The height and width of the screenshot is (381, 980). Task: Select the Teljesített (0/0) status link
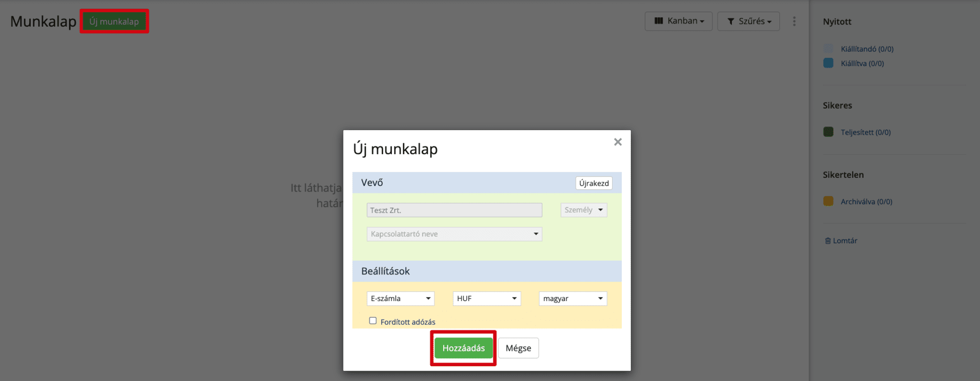(x=865, y=132)
